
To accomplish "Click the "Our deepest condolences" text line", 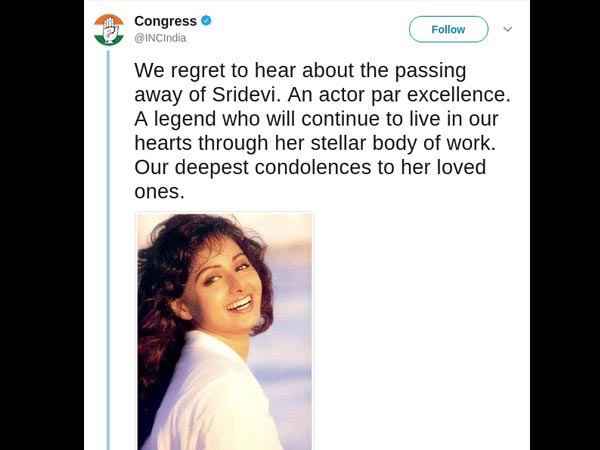I will 250,169.
